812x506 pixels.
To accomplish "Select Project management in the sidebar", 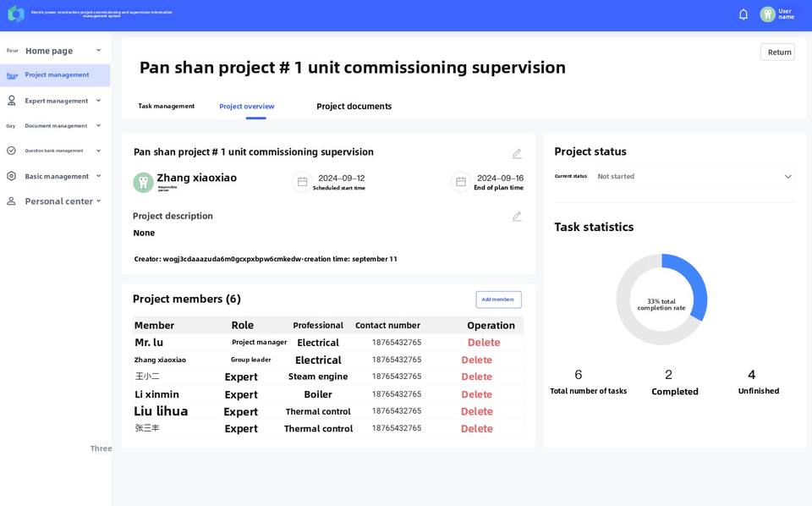I will [x=55, y=75].
